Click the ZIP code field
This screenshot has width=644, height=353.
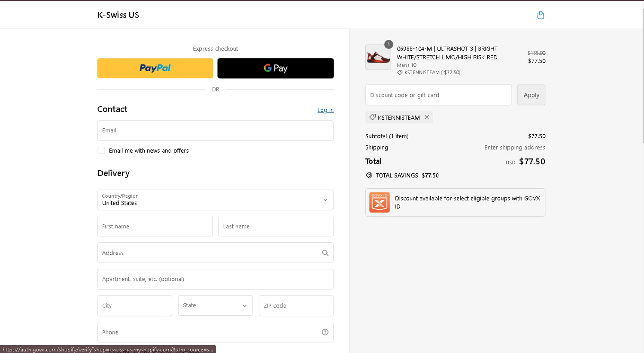tap(296, 305)
